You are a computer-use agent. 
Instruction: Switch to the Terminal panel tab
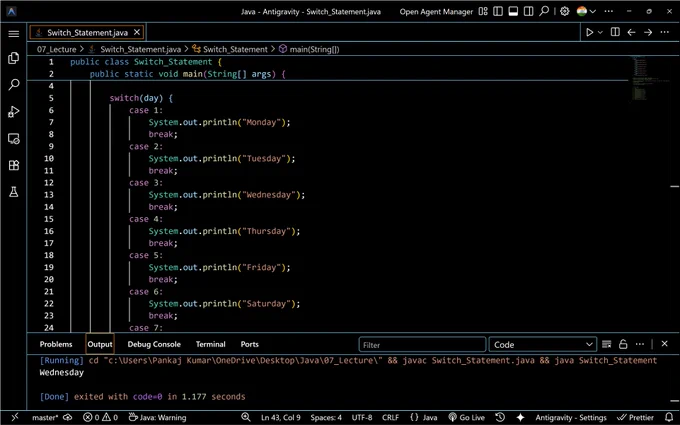(210, 344)
